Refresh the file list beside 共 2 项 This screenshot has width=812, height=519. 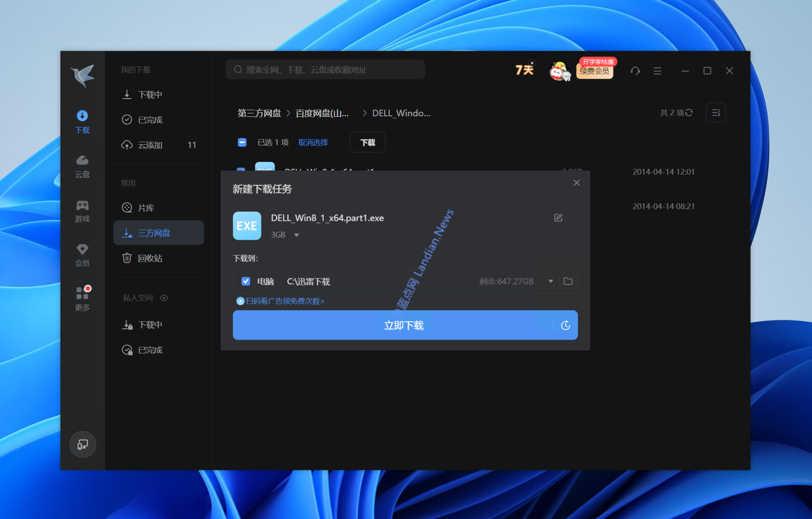689,113
